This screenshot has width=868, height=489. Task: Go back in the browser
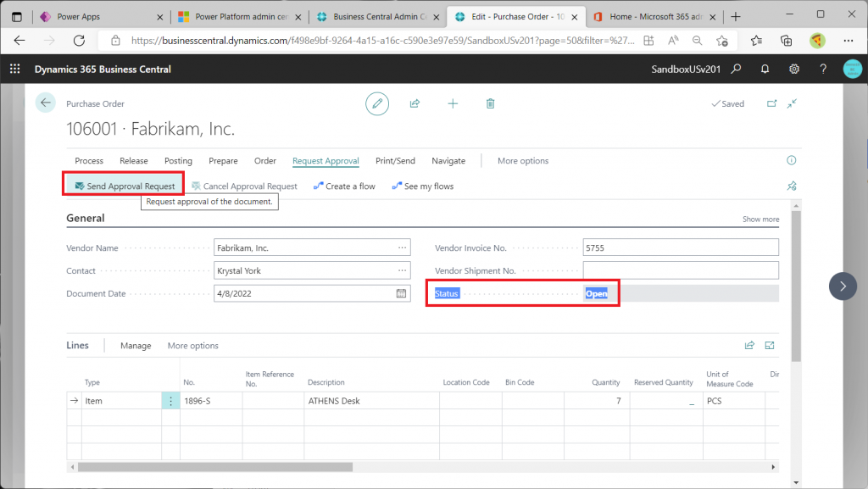[20, 41]
